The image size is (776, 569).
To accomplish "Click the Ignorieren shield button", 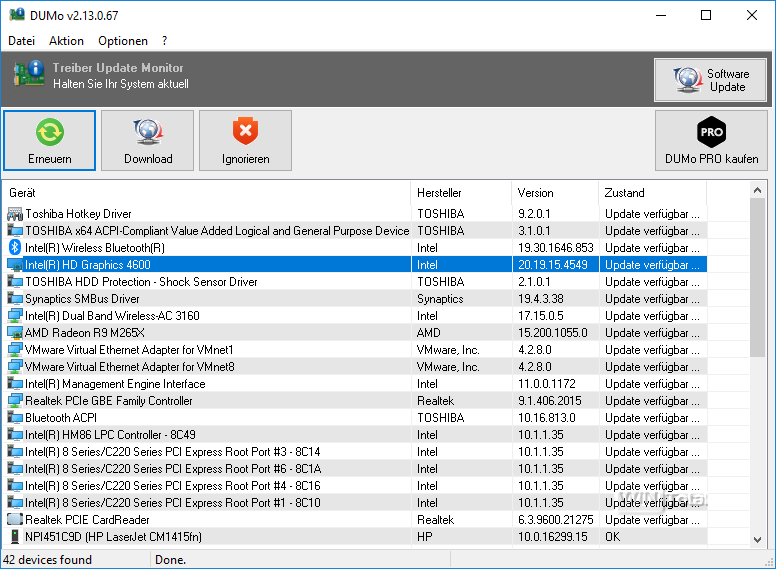I will tap(245, 141).
